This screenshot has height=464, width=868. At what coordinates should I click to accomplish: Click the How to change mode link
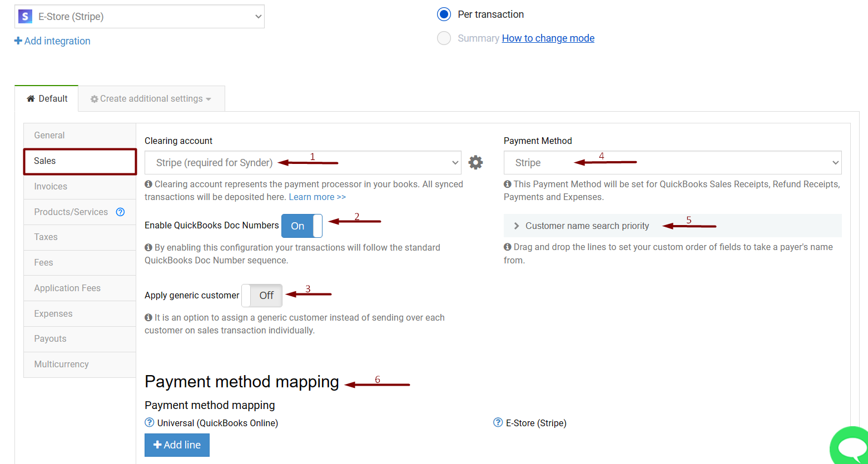(548, 38)
